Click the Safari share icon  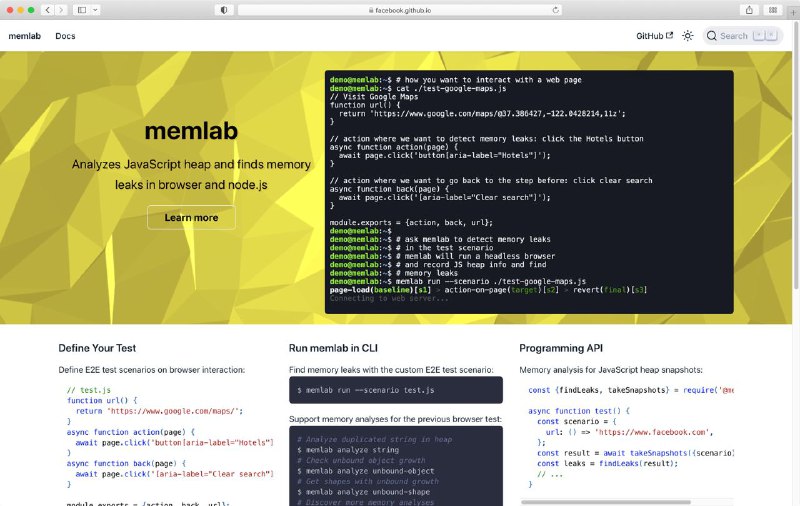pyautogui.click(x=749, y=10)
